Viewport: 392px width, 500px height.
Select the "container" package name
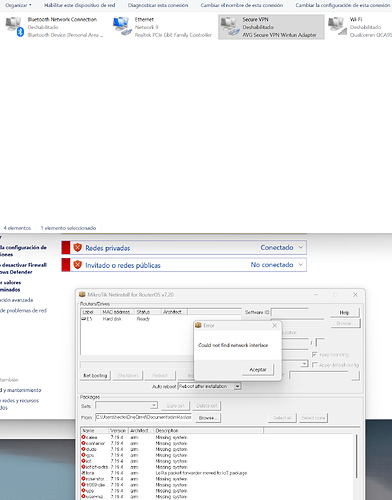[x=95, y=443]
